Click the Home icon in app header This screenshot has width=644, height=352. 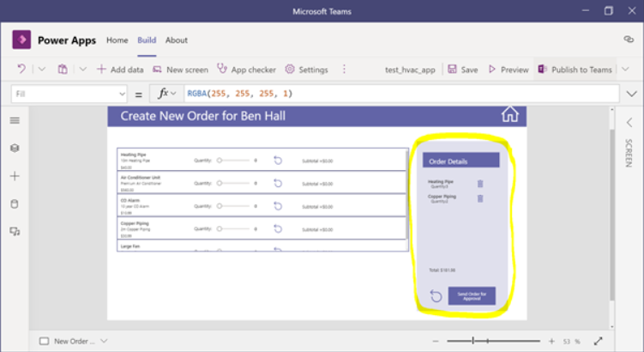tap(510, 114)
